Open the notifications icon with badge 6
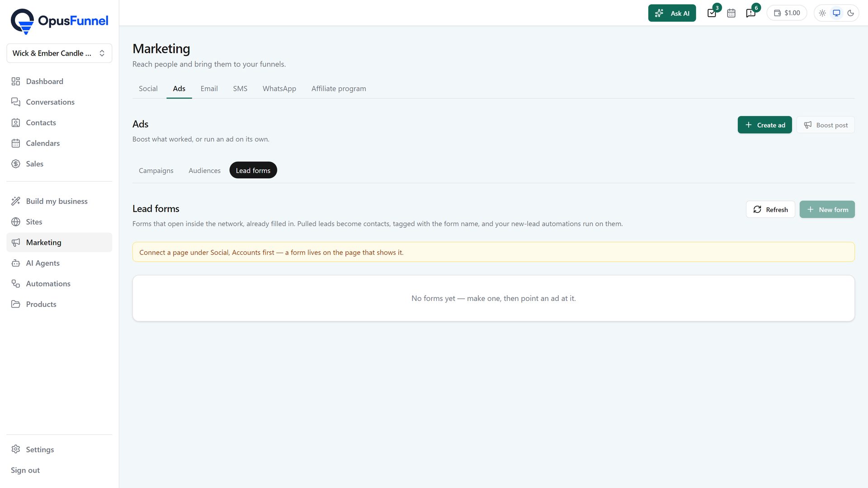Image resolution: width=868 pixels, height=488 pixels. (x=751, y=13)
